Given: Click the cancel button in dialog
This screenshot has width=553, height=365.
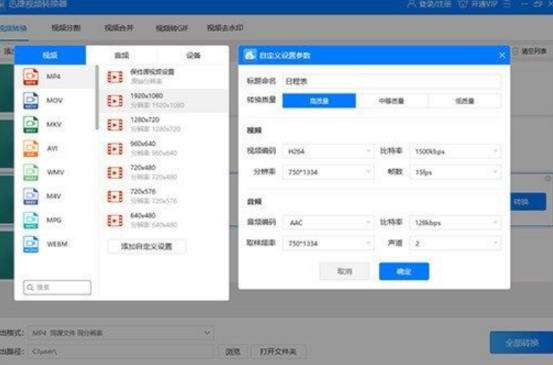Looking at the screenshot, I should tap(344, 271).
